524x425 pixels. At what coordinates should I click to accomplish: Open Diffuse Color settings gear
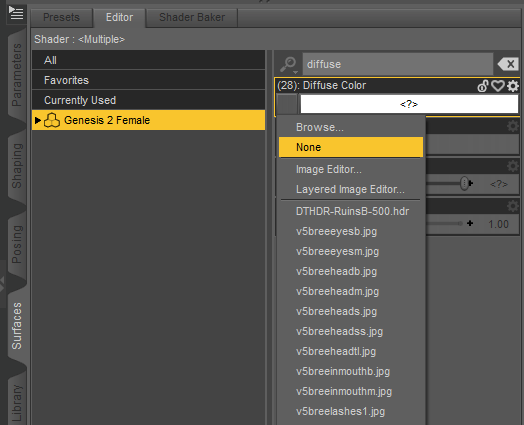(513, 86)
